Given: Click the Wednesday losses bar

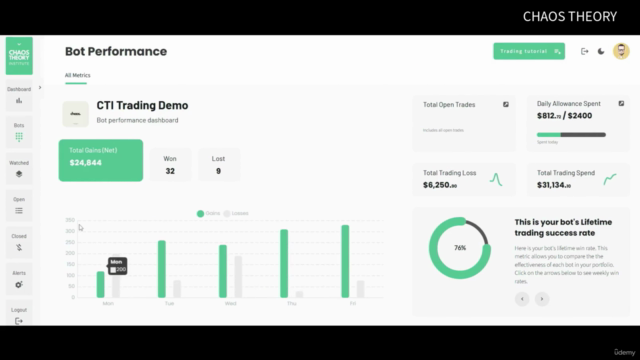Looking at the screenshot, I should click(238, 277).
